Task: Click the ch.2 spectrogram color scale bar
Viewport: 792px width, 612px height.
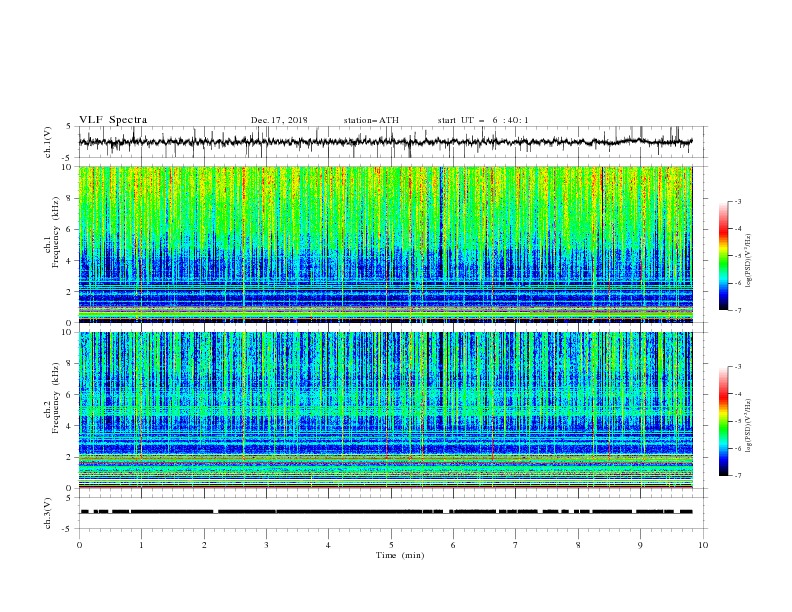Action: tap(724, 421)
